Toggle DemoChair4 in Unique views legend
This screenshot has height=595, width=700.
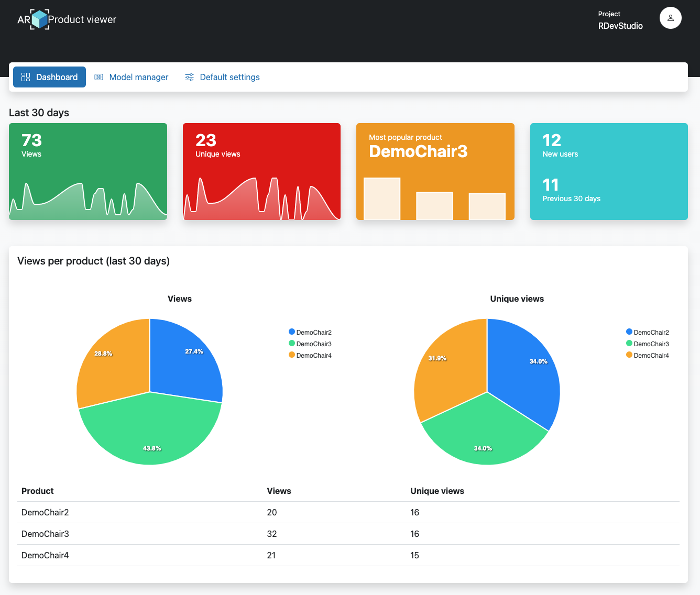651,356
